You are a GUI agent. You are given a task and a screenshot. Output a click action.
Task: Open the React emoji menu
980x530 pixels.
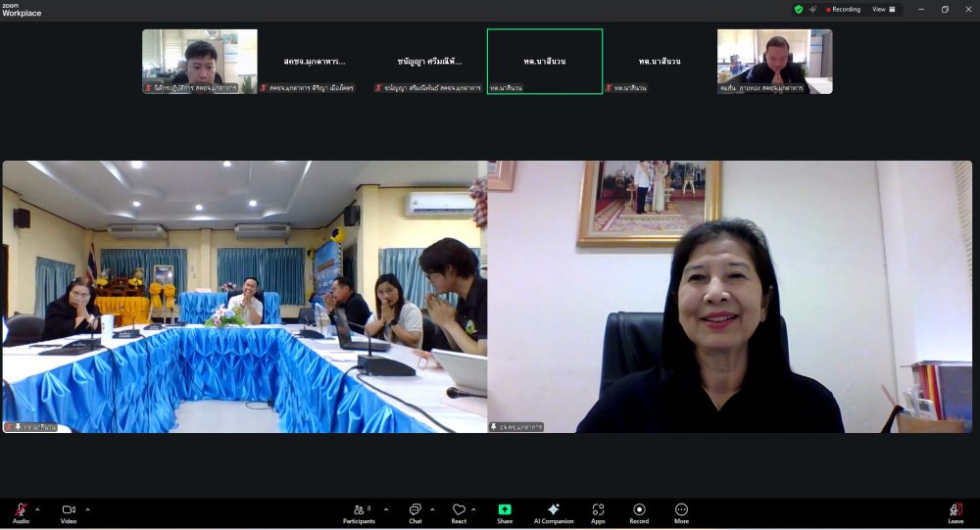coord(459,511)
